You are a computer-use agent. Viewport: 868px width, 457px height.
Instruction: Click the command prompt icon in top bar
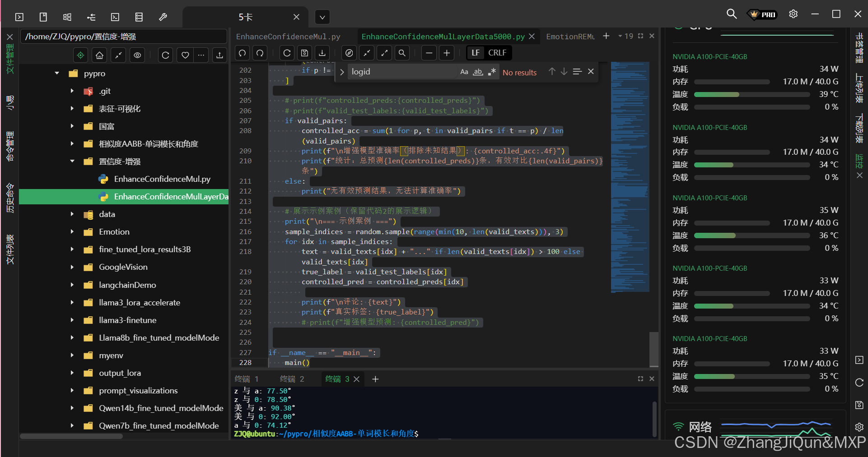[115, 17]
